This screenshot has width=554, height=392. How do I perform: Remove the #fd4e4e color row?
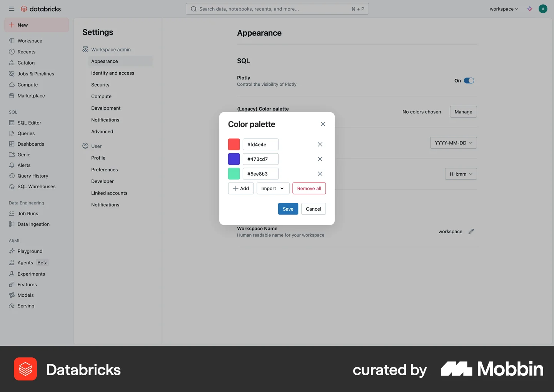320,145
